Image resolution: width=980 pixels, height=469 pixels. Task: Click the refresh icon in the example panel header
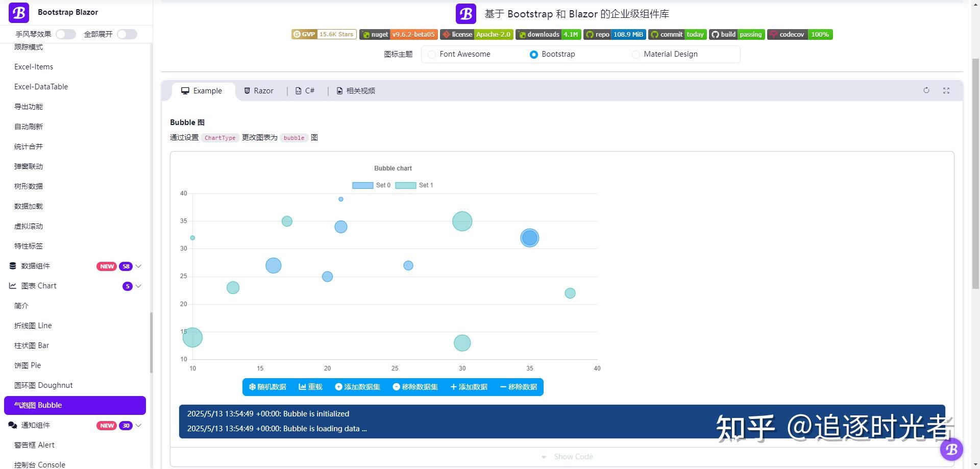[926, 90]
